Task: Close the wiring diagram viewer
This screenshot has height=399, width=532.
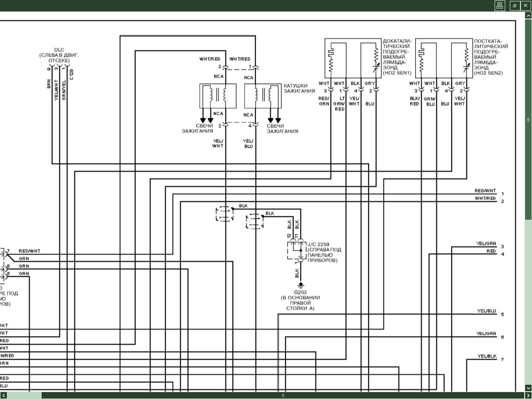Action: click(526, 6)
